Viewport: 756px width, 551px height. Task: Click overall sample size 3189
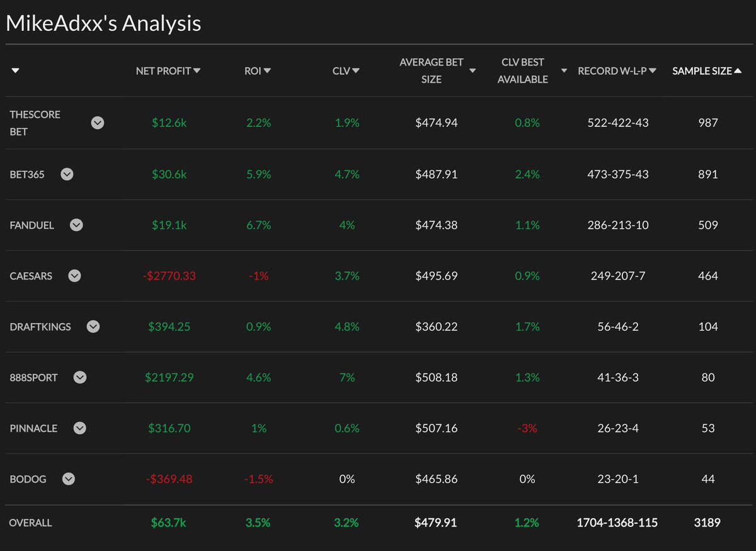click(708, 523)
